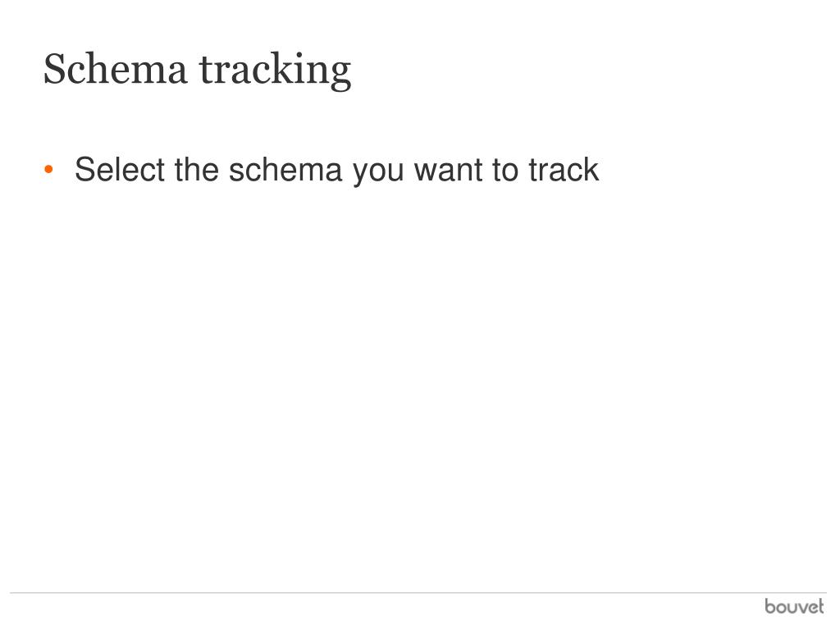Click the word 'Select' in the bullet text
840x630 pixels.
120,169
